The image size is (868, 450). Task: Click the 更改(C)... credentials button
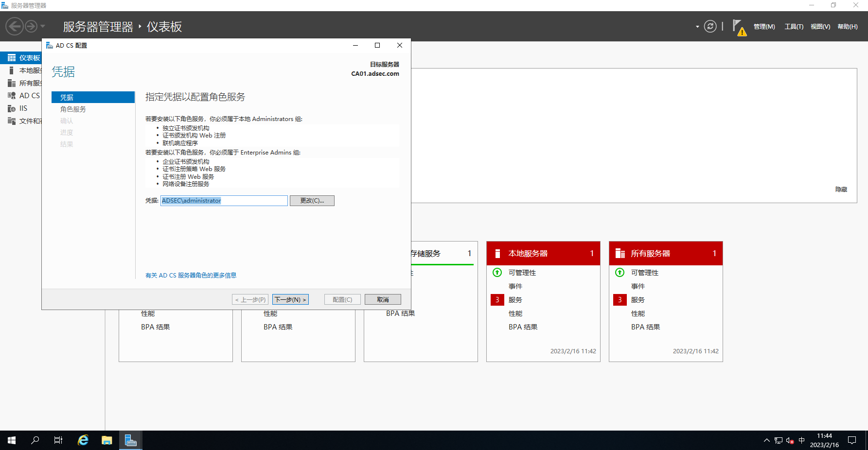312,201
